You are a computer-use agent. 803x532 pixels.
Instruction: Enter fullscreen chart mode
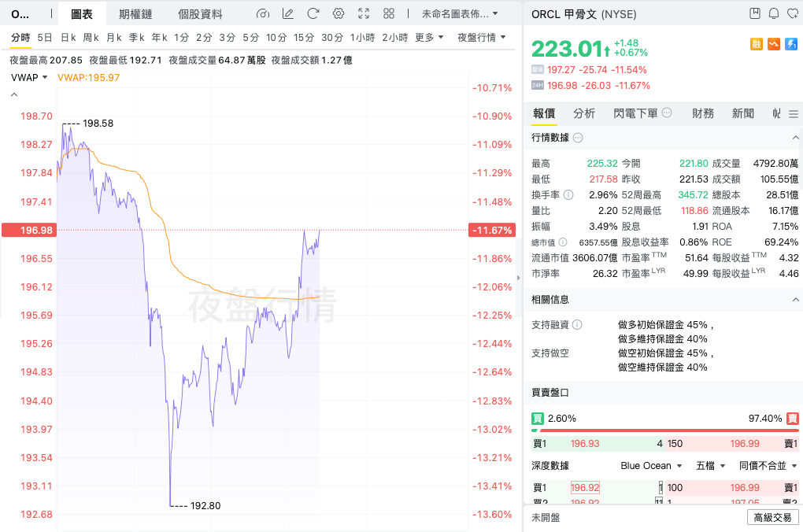[364, 14]
